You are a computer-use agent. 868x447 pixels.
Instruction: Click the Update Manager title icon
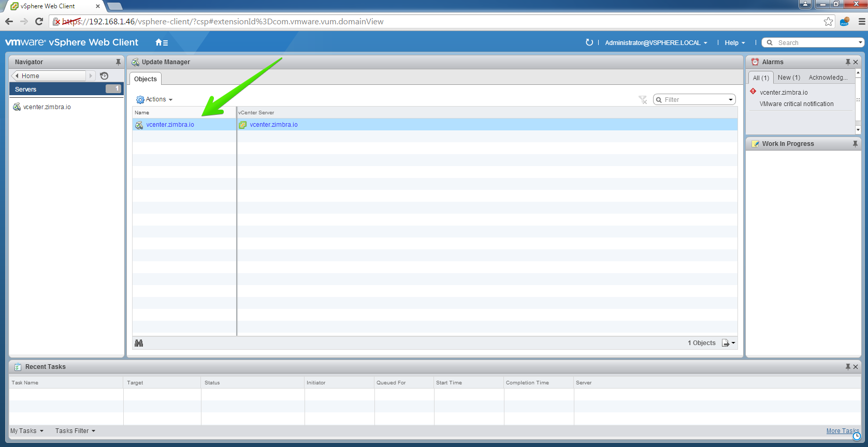(136, 62)
